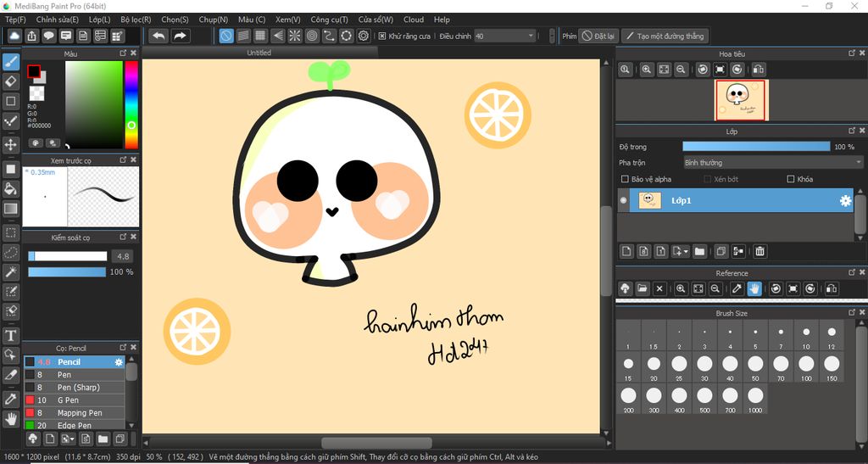The width and height of the screenshot is (868, 464).
Task: Adjust Độ trong opacity slider
Action: [756, 147]
